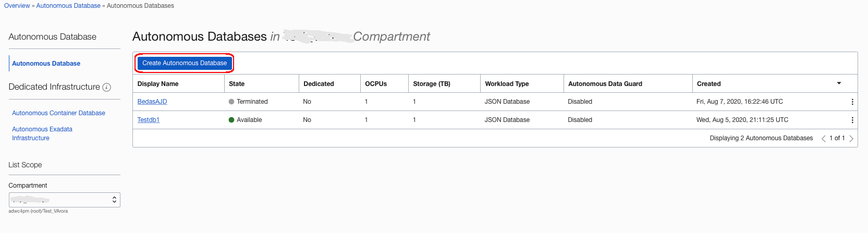The width and height of the screenshot is (868, 233).
Task: Click the State column header
Action: 237,84
